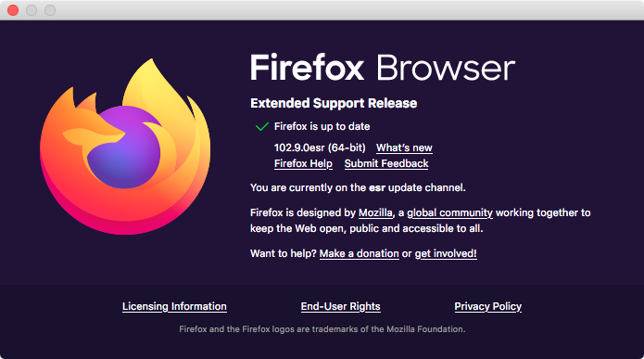Click Make a donation link
Viewport: 644px width, 359px height.
pos(359,253)
